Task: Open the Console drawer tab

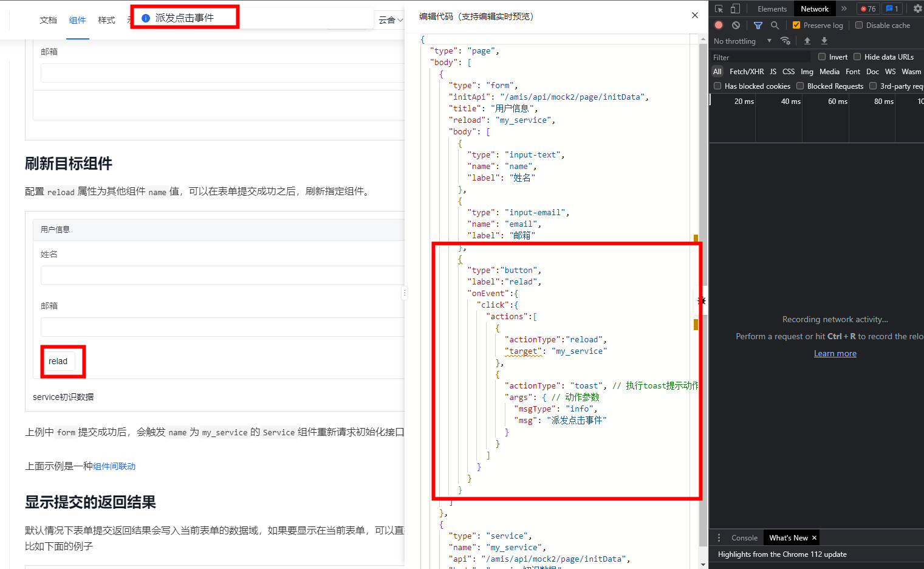Action: [x=744, y=537]
